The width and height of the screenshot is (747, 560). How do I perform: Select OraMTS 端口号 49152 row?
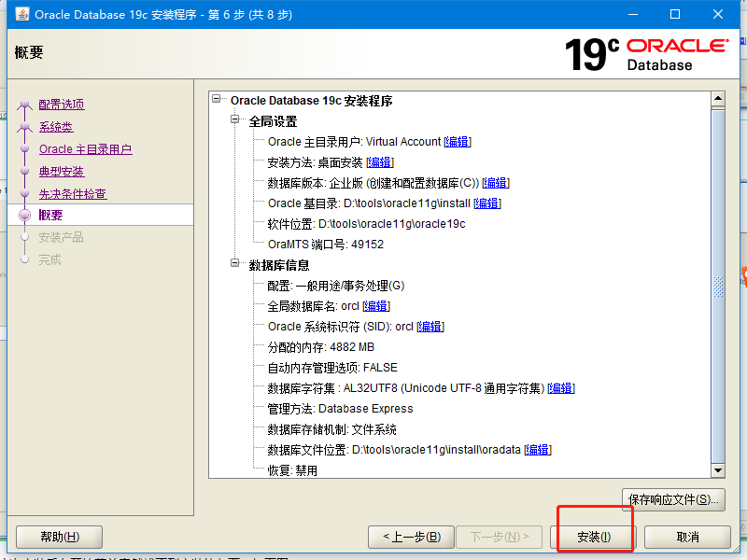[325, 245]
